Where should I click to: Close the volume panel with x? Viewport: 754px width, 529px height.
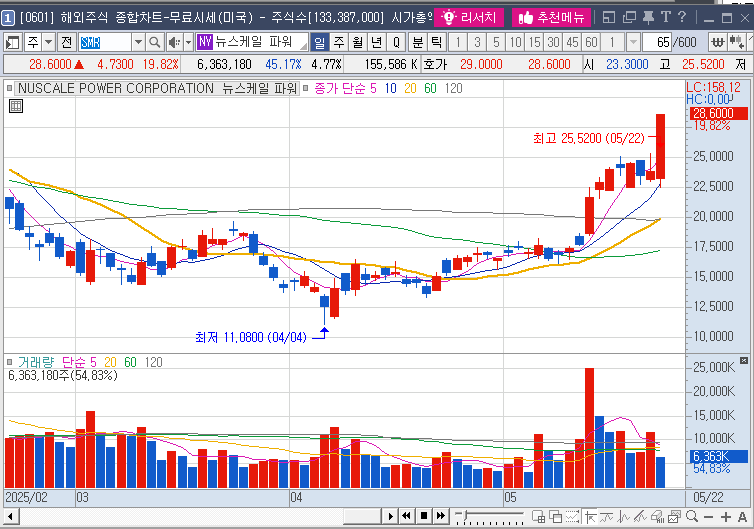(744, 360)
